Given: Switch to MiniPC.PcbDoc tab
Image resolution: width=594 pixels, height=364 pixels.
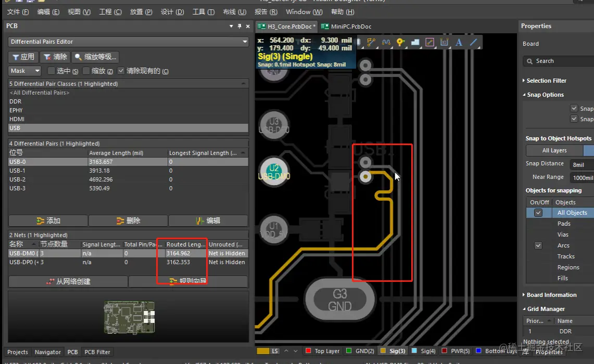Looking at the screenshot, I should [346, 27].
